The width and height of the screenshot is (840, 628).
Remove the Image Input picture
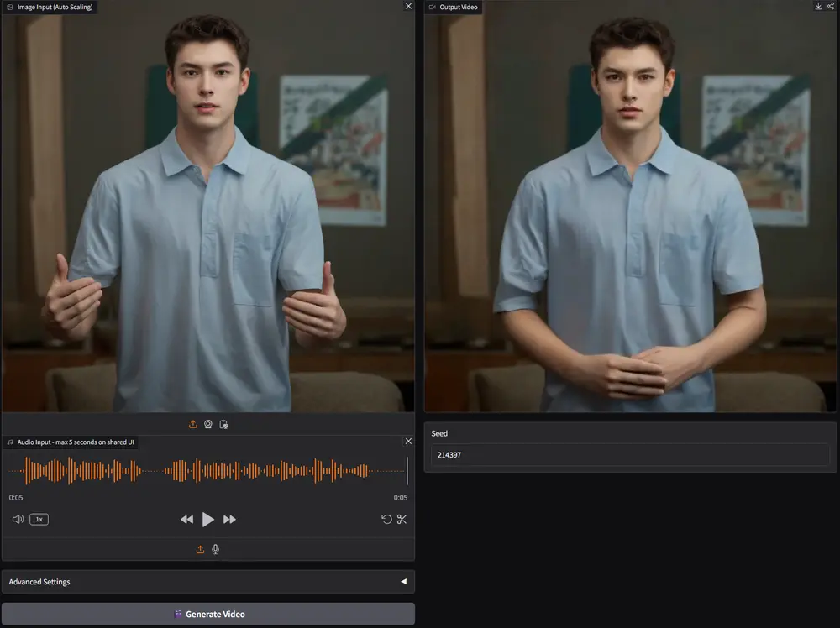[x=409, y=6]
